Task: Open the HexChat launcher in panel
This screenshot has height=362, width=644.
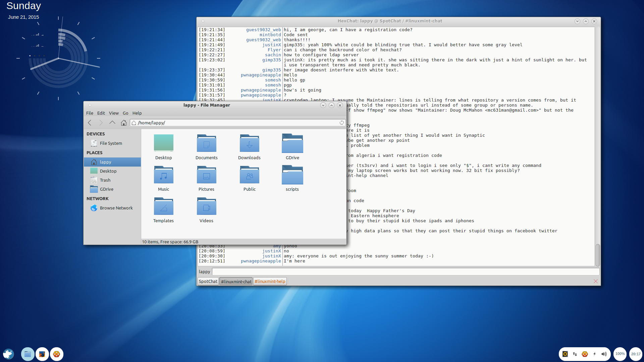Action: pyautogui.click(x=57, y=354)
